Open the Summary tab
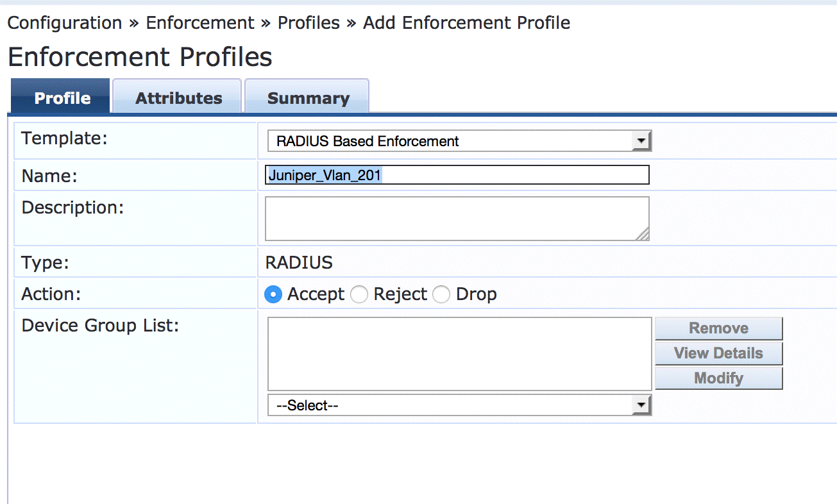The image size is (837, 504). (x=308, y=98)
